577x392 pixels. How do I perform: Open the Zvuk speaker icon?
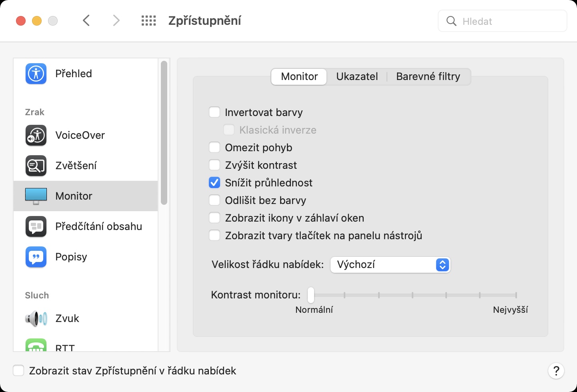(x=36, y=318)
